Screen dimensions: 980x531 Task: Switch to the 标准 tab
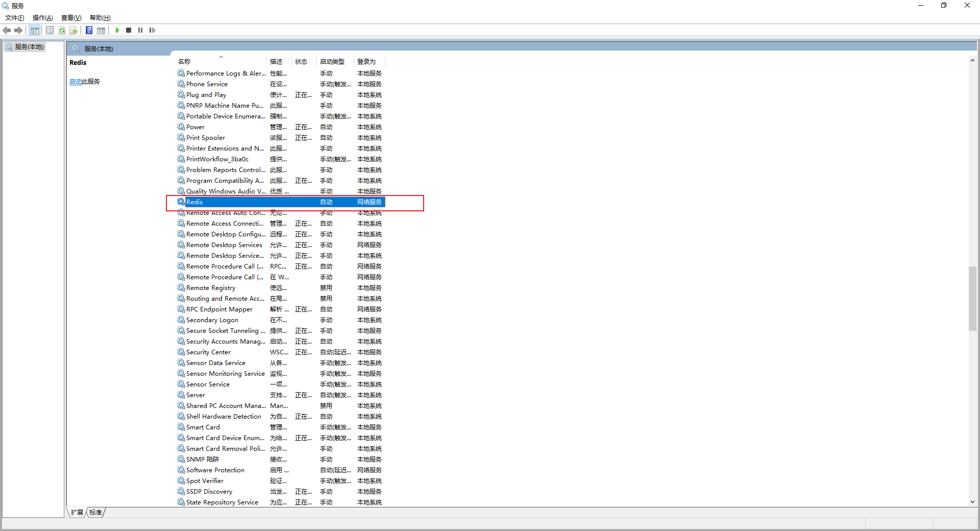95,513
